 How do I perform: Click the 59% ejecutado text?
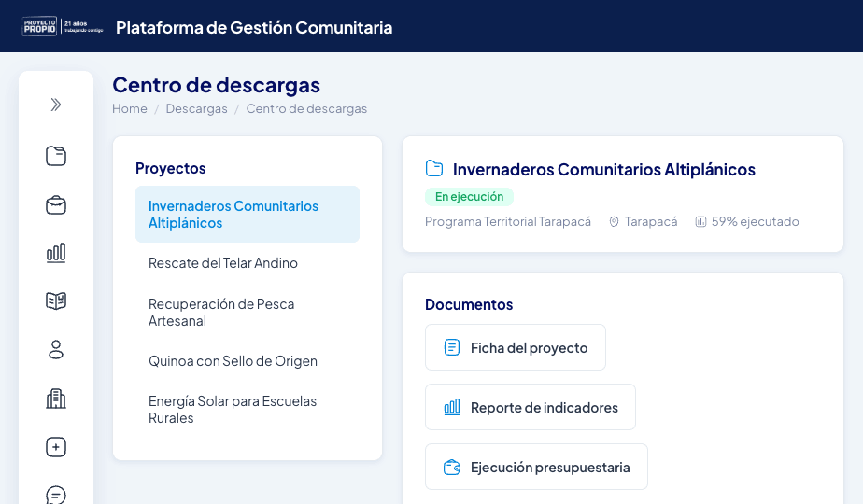point(755,222)
